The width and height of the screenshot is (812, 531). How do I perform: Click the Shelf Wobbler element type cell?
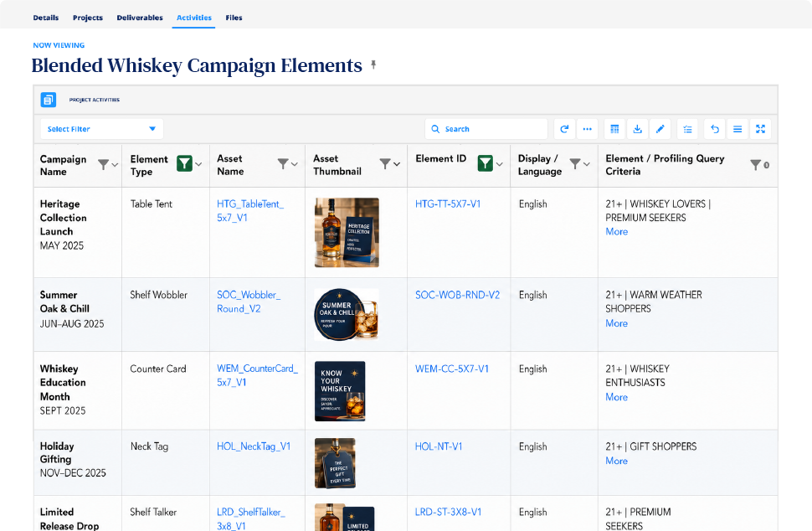click(158, 295)
